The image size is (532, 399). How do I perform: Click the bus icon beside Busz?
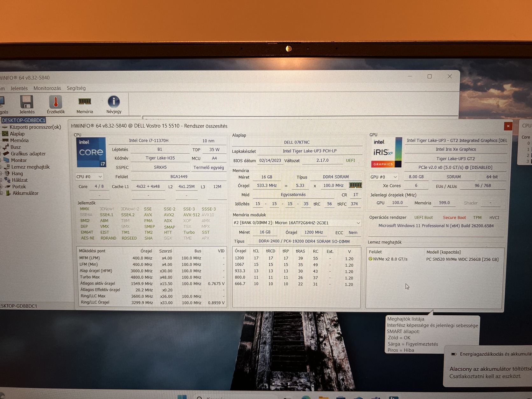[x=5, y=147]
